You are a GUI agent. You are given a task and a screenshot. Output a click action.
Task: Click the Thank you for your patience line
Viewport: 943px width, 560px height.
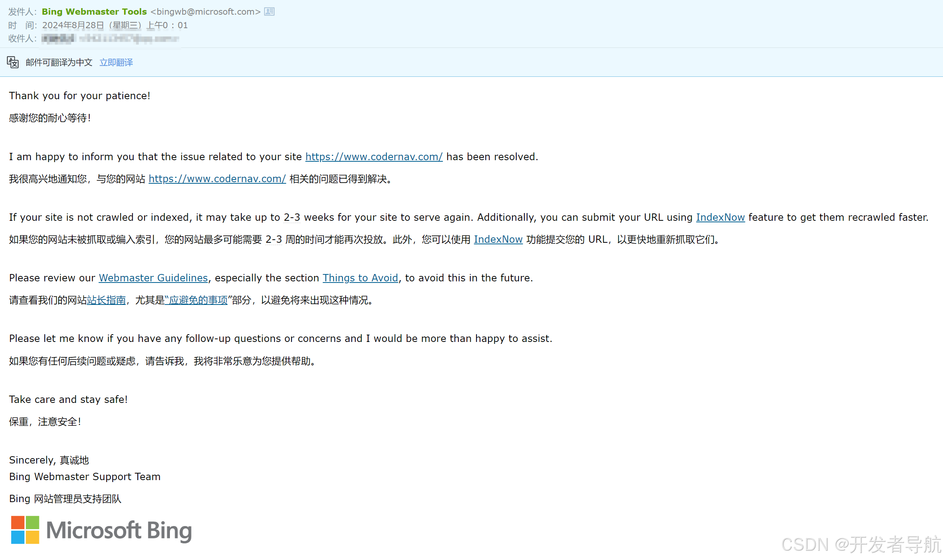[80, 96]
